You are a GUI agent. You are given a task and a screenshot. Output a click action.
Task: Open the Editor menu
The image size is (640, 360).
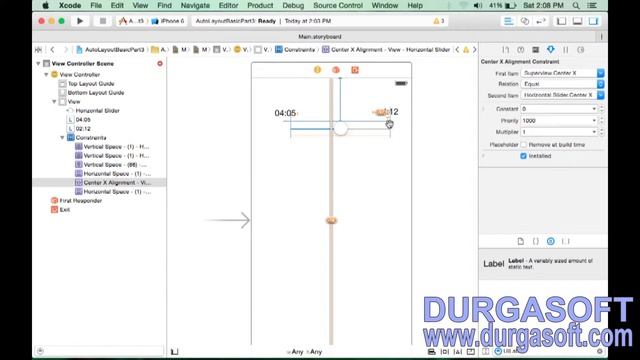[228, 5]
